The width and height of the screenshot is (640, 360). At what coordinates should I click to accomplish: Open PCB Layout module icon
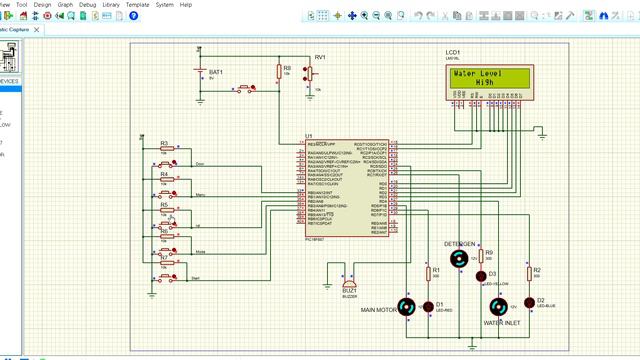[47, 16]
